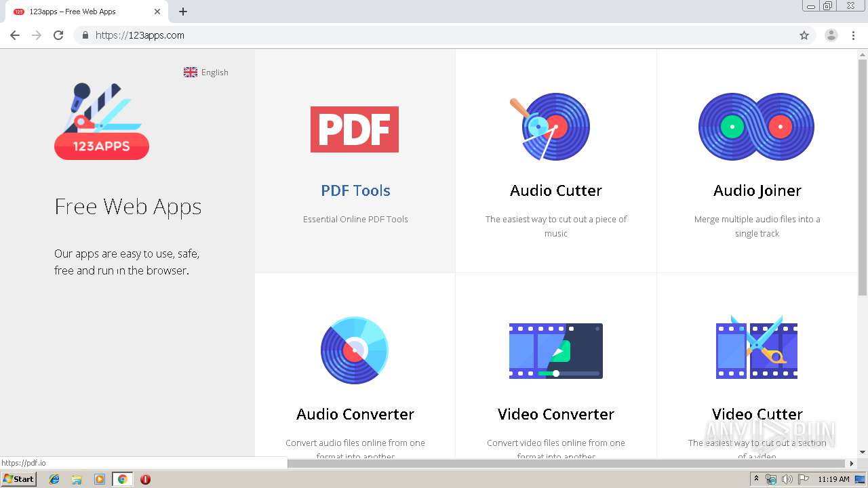Click the PDF Tools title link
The width and height of the screenshot is (868, 488).
(355, 190)
